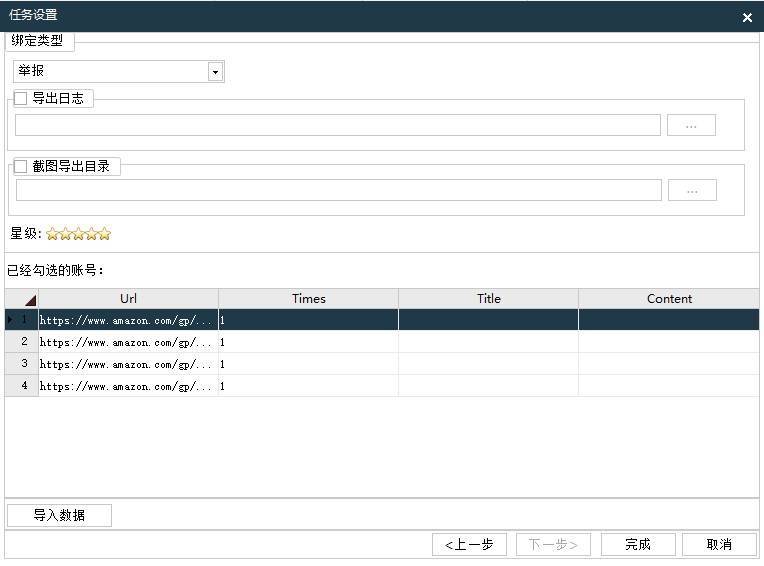The height and width of the screenshot is (566, 764).
Task: Enable the 导出日志 checkbox
Action: 21,98
